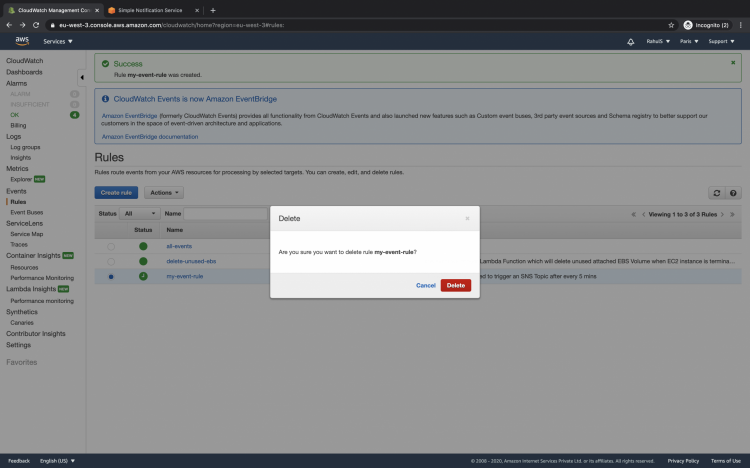The image size is (750, 468).
Task: Open the Services dropdown menu
Action: tap(57, 42)
